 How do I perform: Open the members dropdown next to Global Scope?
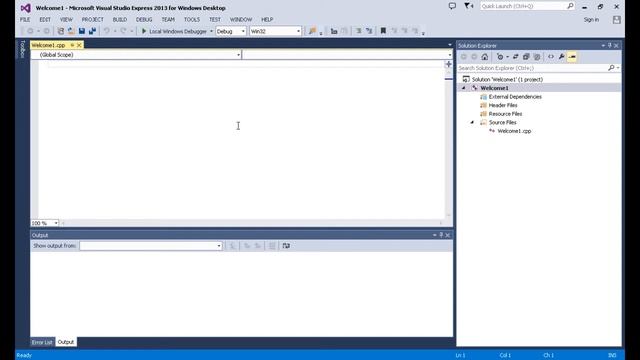[x=347, y=55]
